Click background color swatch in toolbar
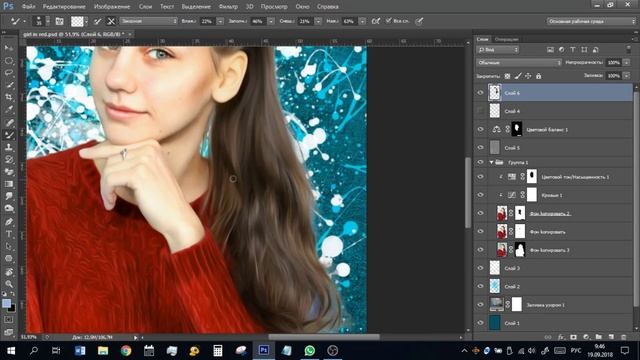 [12, 308]
